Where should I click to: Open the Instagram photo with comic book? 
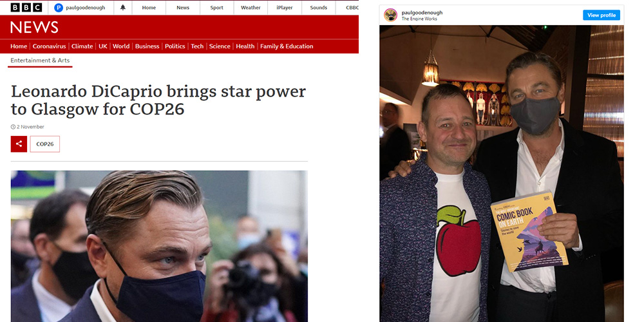coord(502,173)
